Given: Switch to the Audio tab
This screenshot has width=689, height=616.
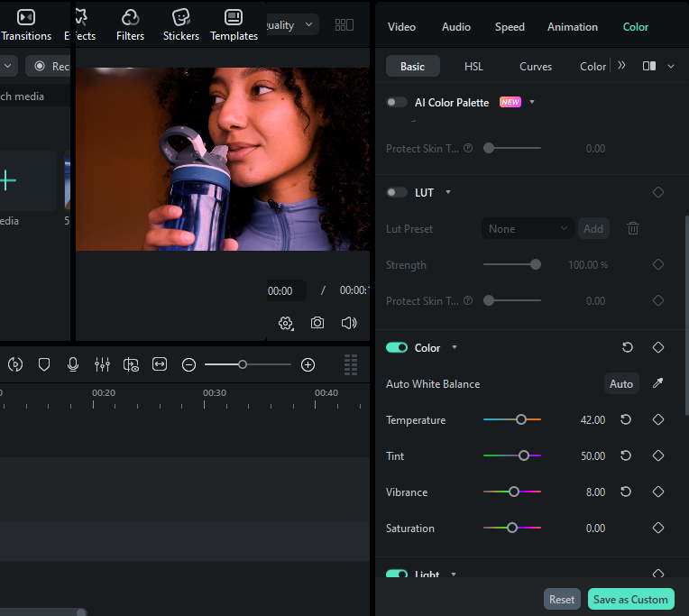Looking at the screenshot, I should (x=456, y=27).
